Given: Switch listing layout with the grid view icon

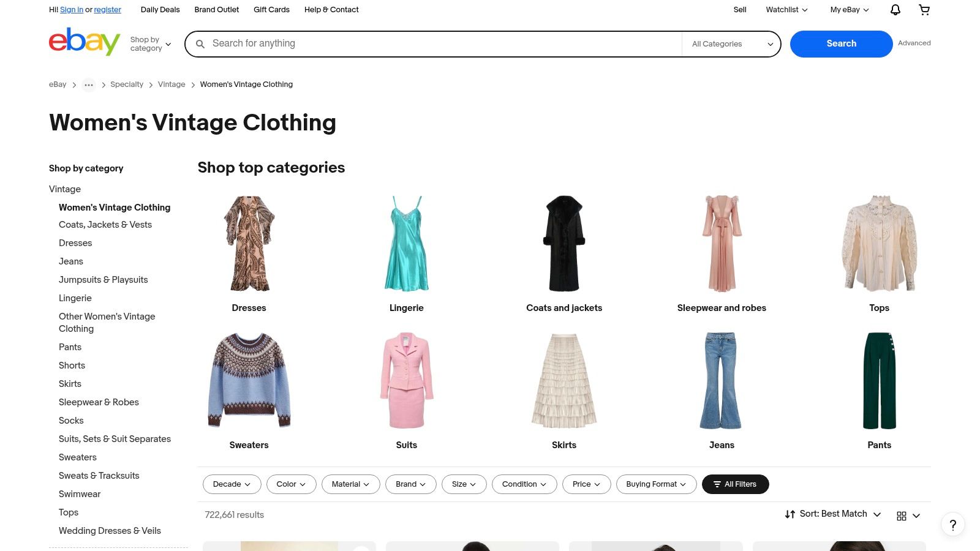Looking at the screenshot, I should coord(902,516).
